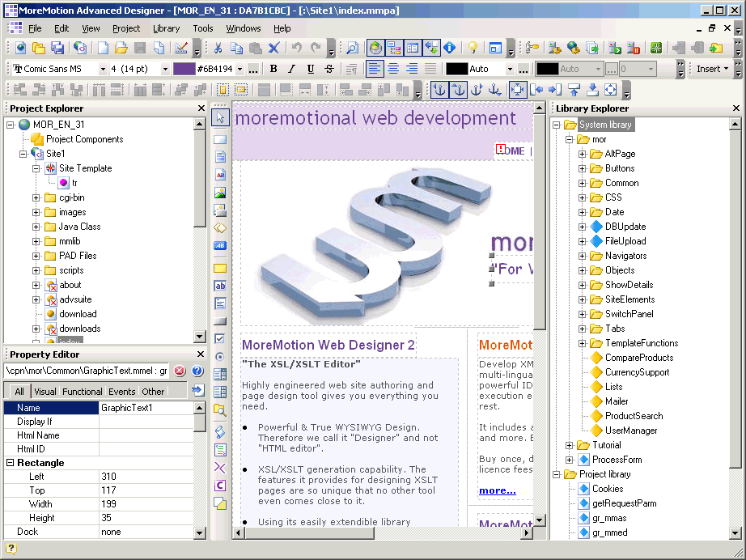
Task: Click the "MoreMotion Web Designer 2" heading on canvas
Action: point(328,345)
